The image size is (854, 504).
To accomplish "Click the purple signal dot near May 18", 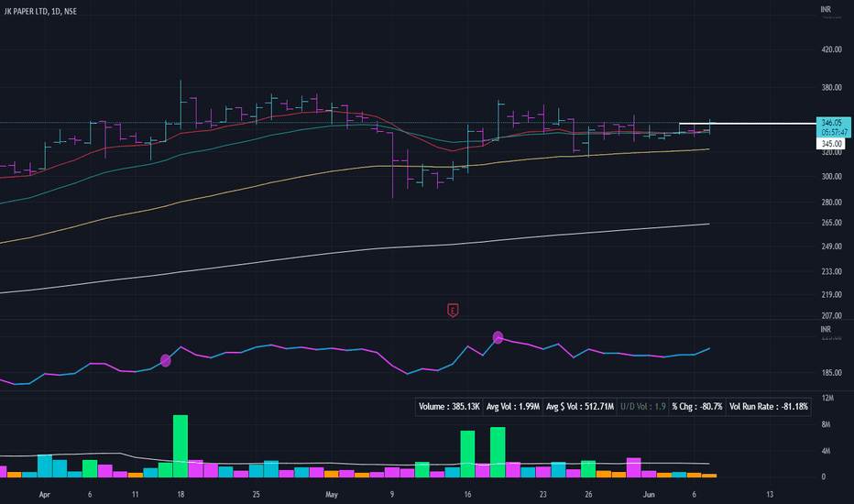I will (498, 337).
